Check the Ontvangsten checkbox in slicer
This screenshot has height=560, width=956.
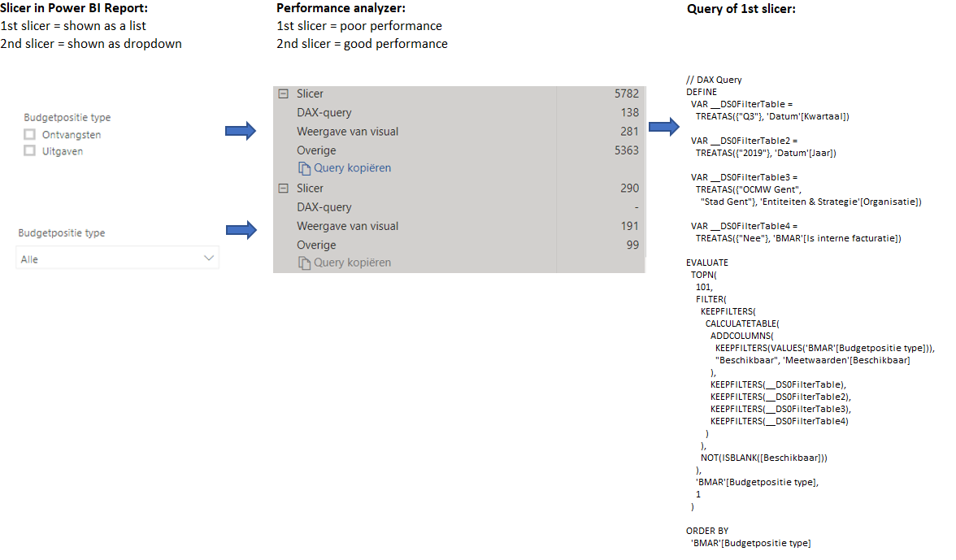pos(29,134)
